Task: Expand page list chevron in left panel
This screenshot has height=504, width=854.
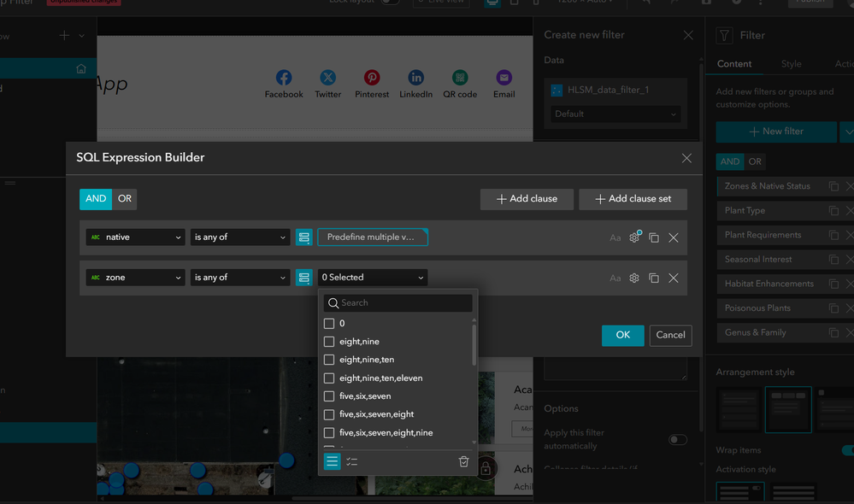Action: coord(82,36)
